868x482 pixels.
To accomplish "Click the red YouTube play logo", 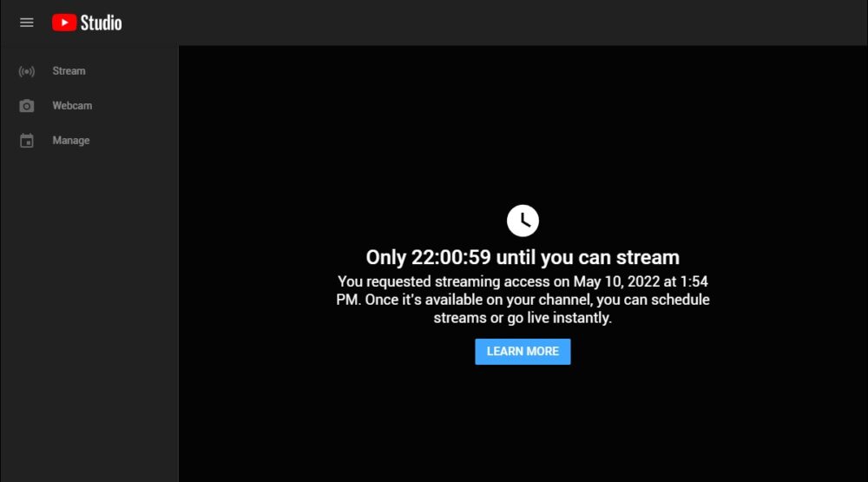I will 64,23.
